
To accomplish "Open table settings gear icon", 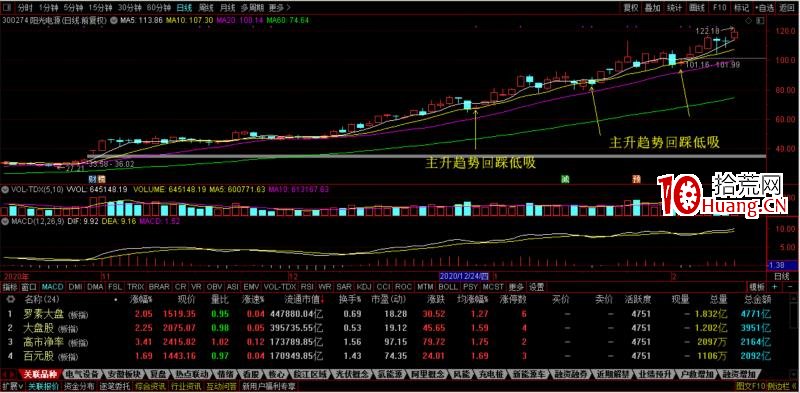I will click(10, 300).
